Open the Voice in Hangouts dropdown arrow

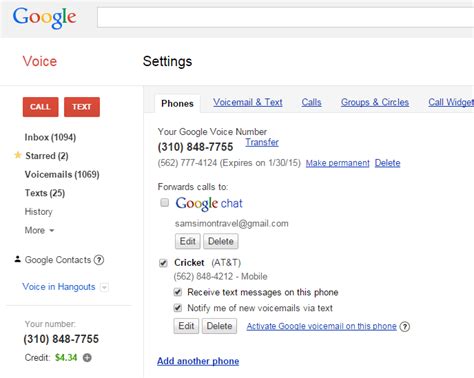(104, 287)
